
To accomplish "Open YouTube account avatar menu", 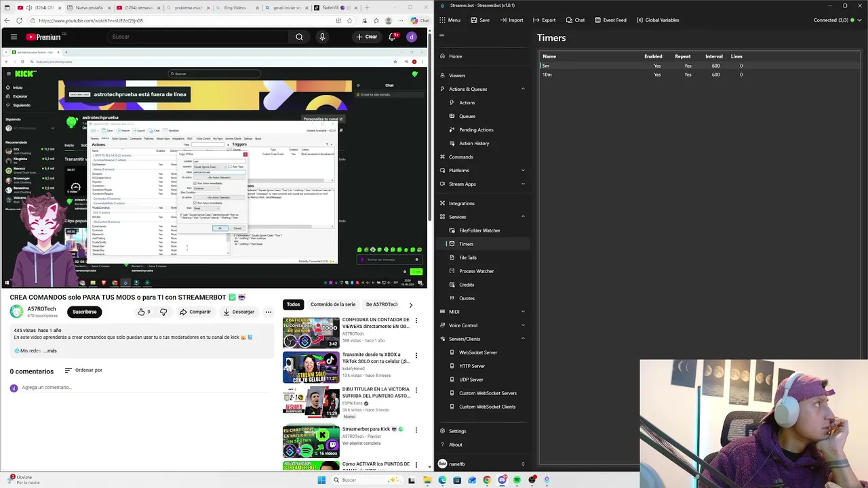I will [412, 37].
